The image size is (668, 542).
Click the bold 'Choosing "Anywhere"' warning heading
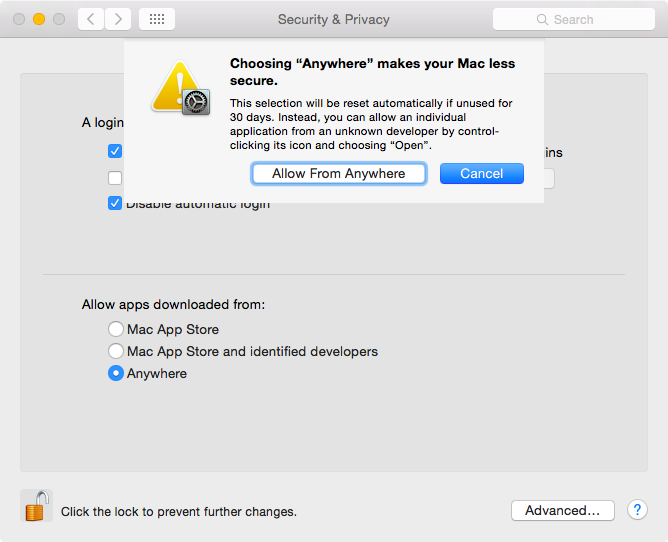coord(372,72)
